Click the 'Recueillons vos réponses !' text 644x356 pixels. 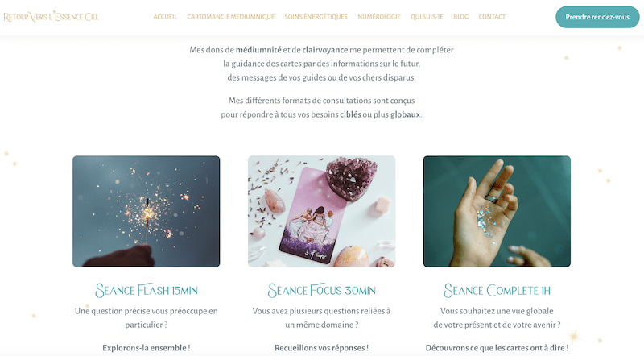point(321,348)
